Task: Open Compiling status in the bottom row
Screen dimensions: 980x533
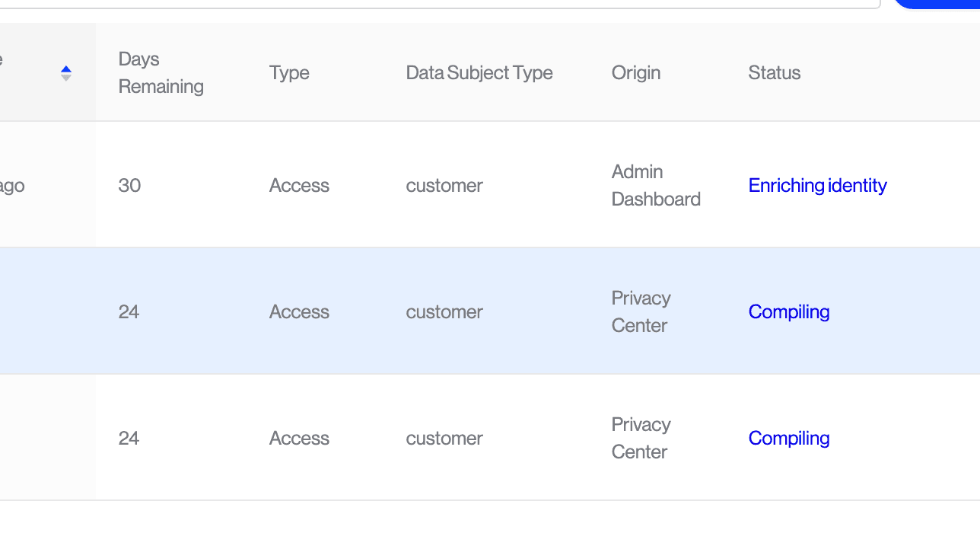Action: (x=788, y=439)
